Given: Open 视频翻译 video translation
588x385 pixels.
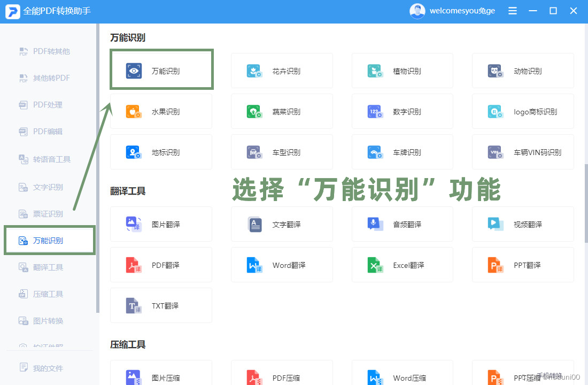Looking at the screenshot, I should [523, 224].
